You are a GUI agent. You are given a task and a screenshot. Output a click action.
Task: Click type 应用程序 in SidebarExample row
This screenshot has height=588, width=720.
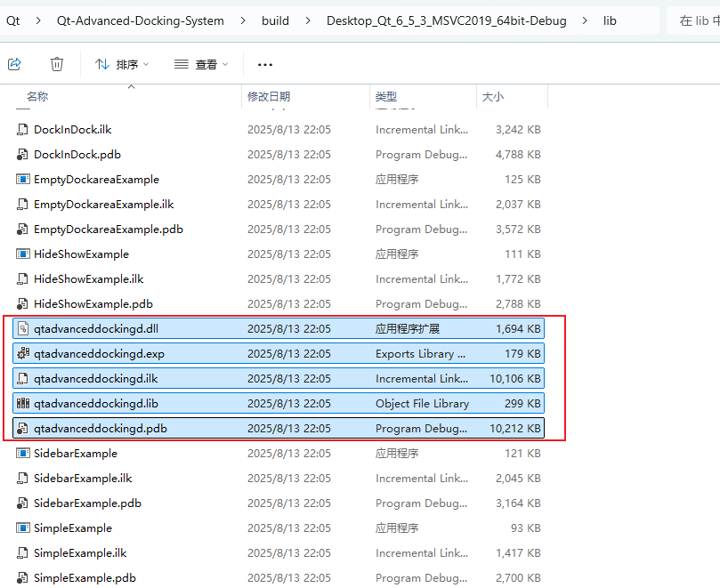pos(397,453)
